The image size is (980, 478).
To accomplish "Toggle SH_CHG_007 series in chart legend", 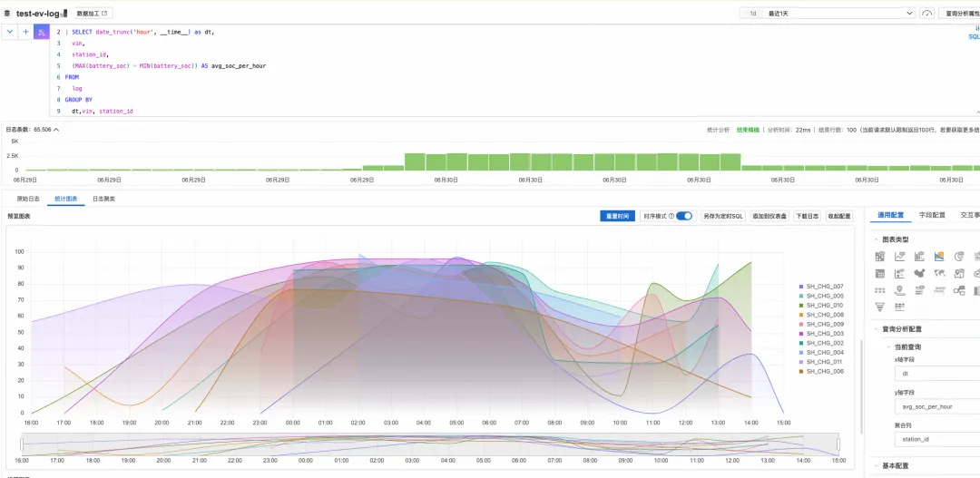I will coord(821,287).
